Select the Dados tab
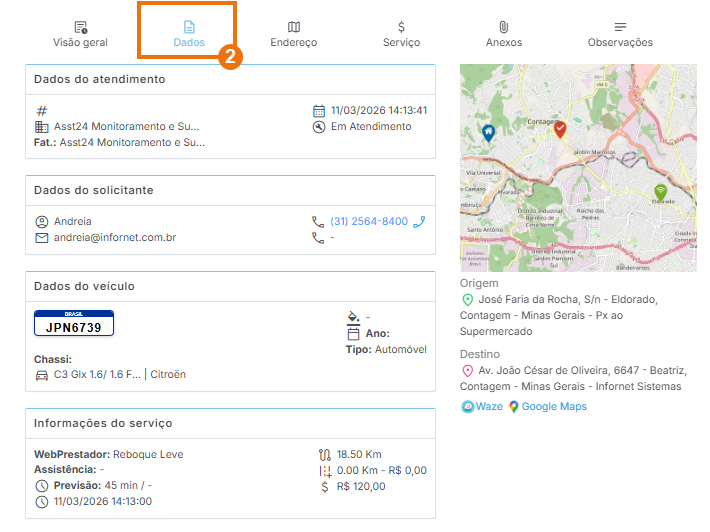 point(189,34)
